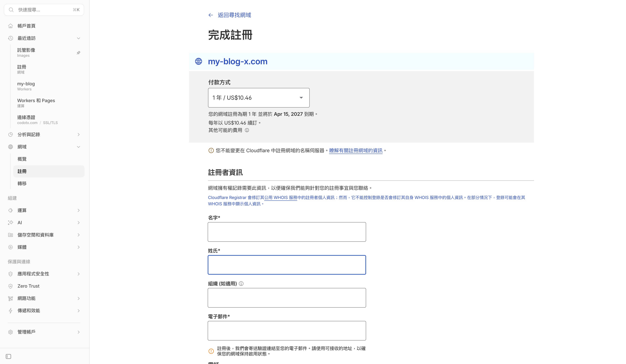Image resolution: width=626 pixels, height=364 pixels.
Task: Expand the 網路功能 section chevron
Action: 79,298
